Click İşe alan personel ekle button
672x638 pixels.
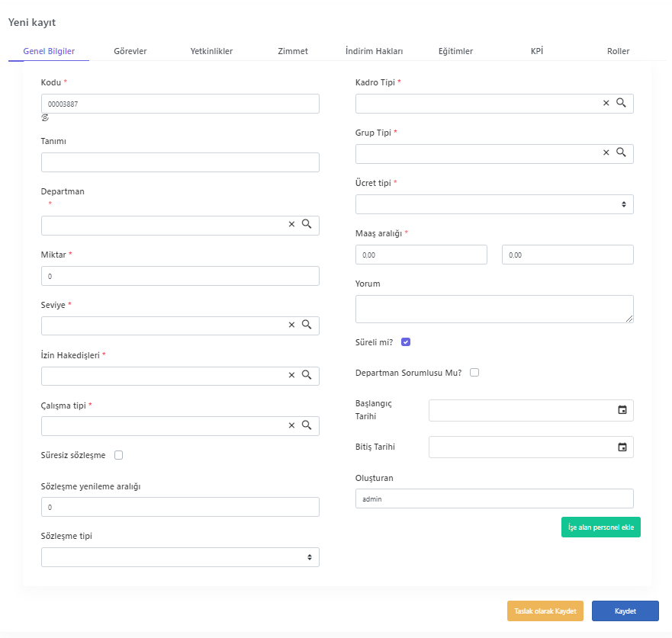[x=601, y=527]
